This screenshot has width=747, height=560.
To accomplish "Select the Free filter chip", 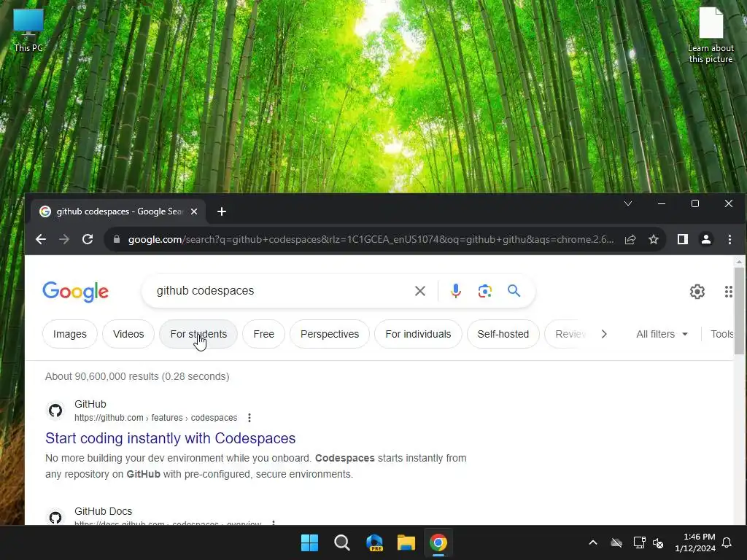I will (264, 334).
